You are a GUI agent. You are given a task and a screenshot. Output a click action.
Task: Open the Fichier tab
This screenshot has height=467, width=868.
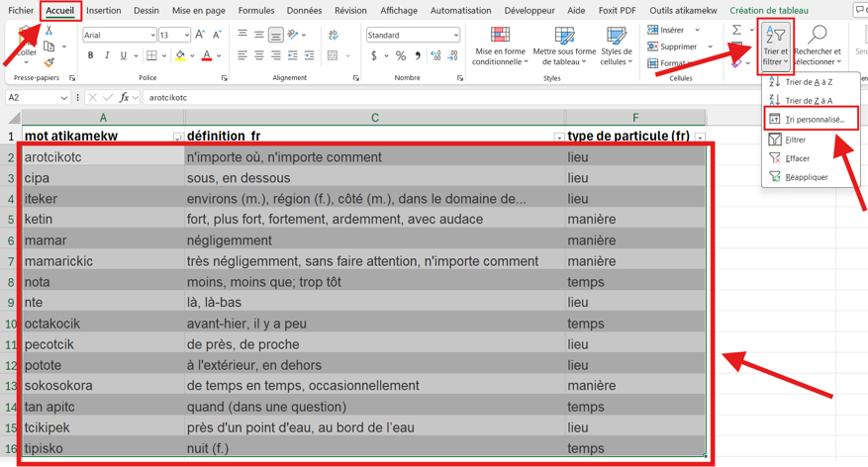[21, 10]
